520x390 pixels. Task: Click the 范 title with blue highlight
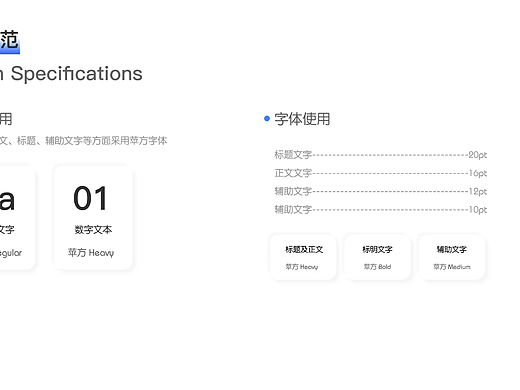pyautogui.click(x=10, y=41)
